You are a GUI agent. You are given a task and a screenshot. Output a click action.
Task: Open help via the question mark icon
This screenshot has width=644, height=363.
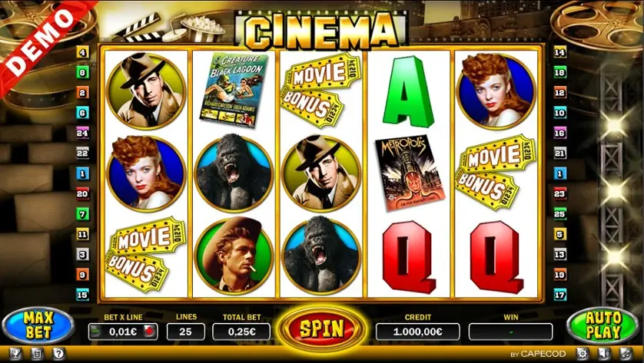(x=58, y=353)
